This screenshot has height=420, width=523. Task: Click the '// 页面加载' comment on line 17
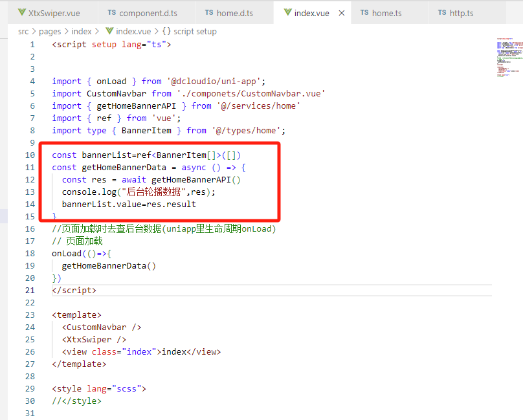coord(77,241)
